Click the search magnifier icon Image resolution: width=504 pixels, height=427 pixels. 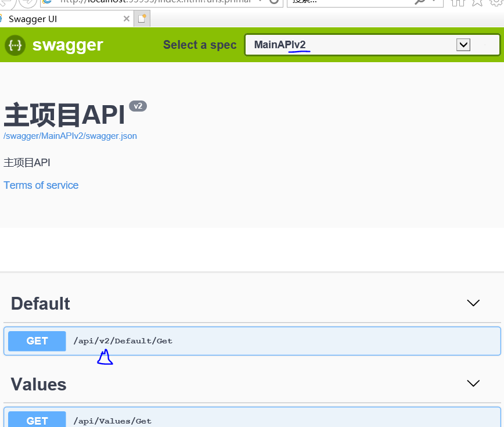[x=420, y=2]
